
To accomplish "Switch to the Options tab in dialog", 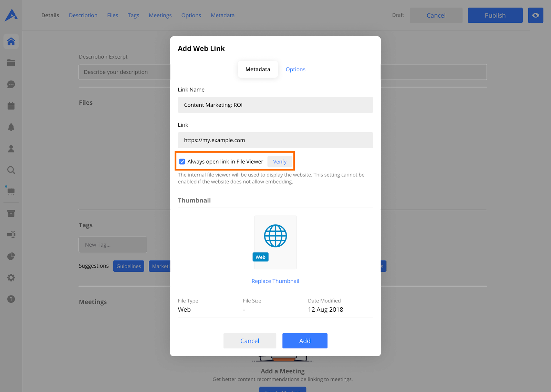I will [x=295, y=69].
